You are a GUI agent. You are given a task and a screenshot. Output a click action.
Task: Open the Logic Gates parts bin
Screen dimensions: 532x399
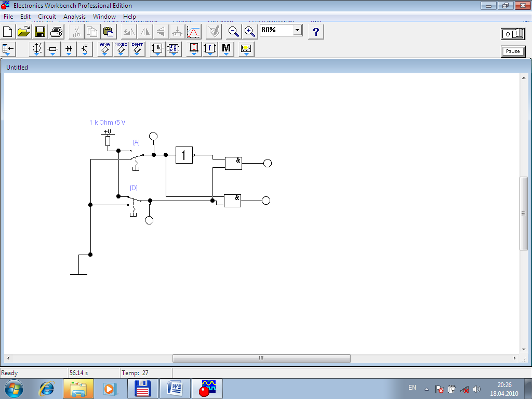click(x=157, y=49)
